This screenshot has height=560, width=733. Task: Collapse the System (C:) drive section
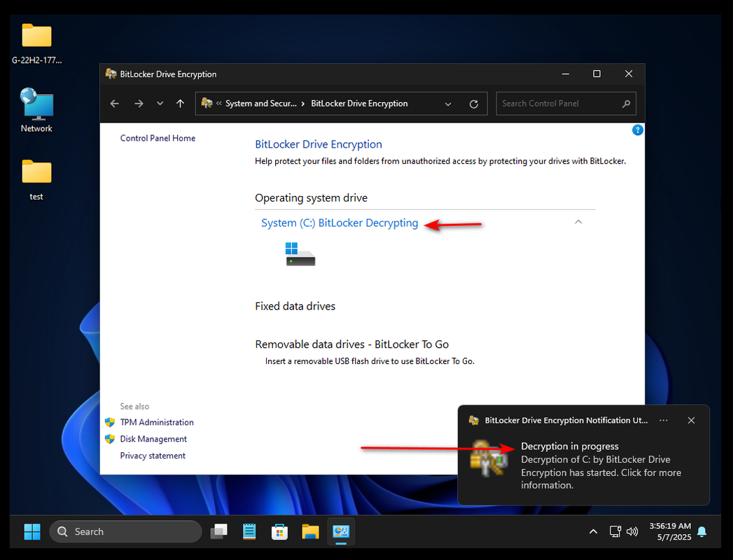click(578, 222)
